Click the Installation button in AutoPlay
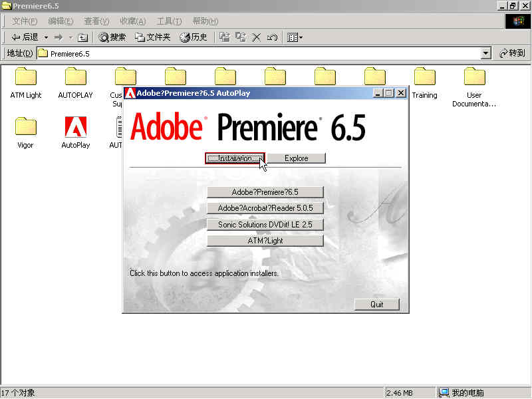The height and width of the screenshot is (399, 532). (x=235, y=158)
